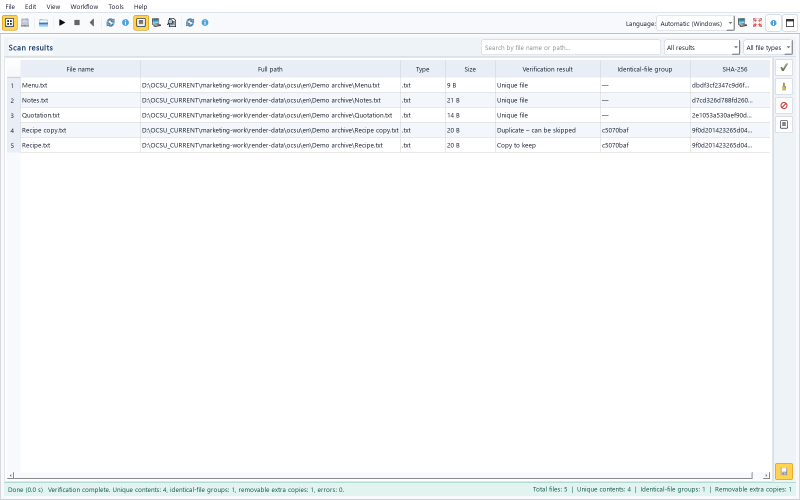Image resolution: width=800 pixels, height=500 pixels.
Task: Select the Notes.txt file name cell
Action: pyautogui.click(x=80, y=101)
